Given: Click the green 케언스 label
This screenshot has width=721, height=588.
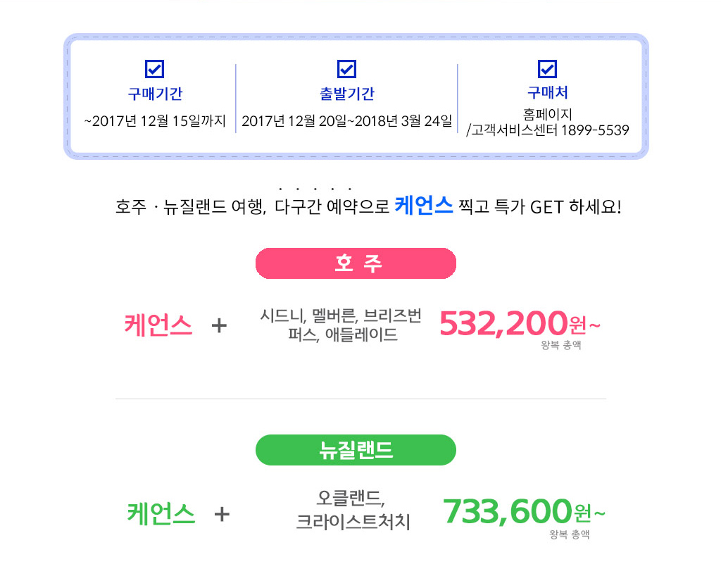Looking at the screenshot, I should pyautogui.click(x=161, y=513).
